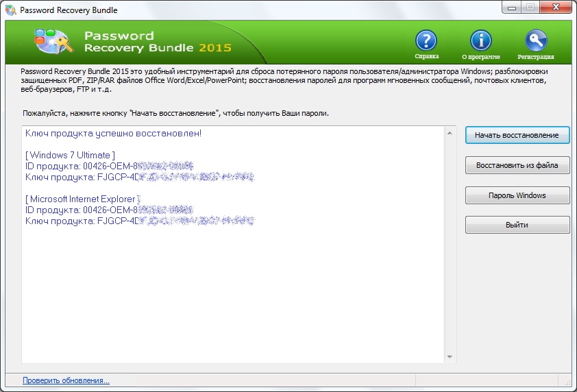Click the Восстановить из файла button
Image resolution: width=577 pixels, height=392 pixels.
(517, 165)
